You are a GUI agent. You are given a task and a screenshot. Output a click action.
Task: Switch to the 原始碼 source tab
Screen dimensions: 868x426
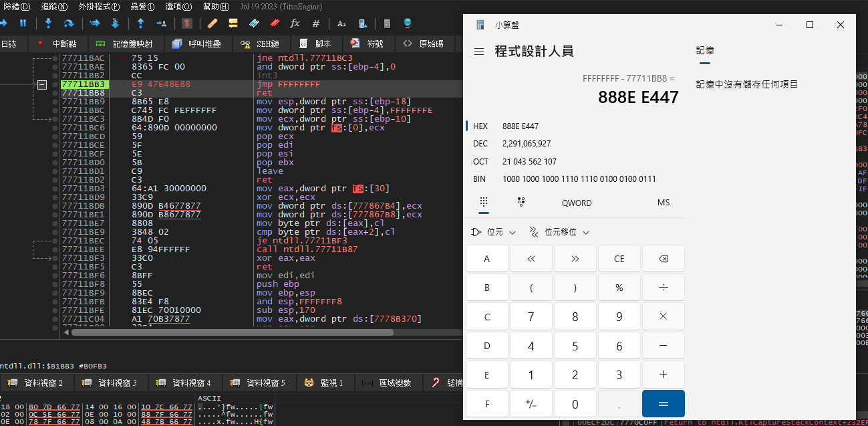[424, 43]
